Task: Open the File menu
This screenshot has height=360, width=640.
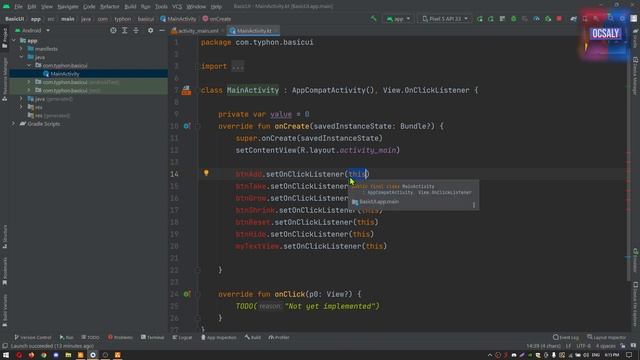Action: click(18, 7)
